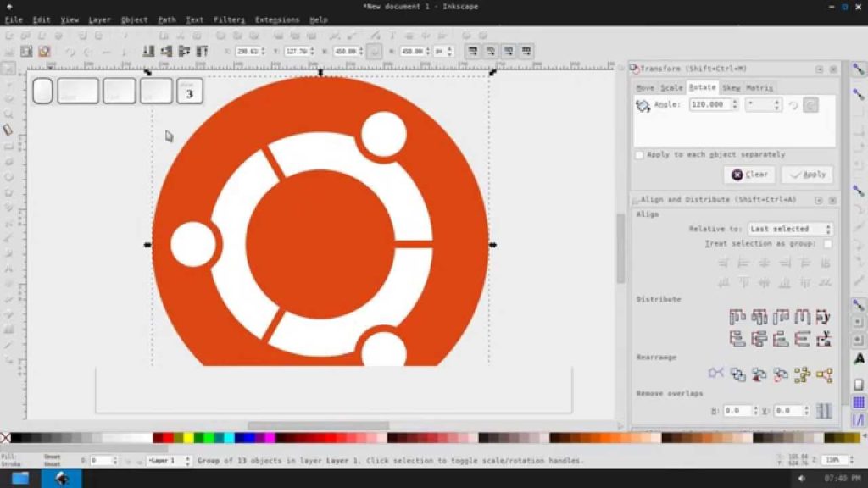This screenshot has width=868, height=488.
Task: Switch to the Skew tab in Transform
Action: pyautogui.click(x=731, y=88)
